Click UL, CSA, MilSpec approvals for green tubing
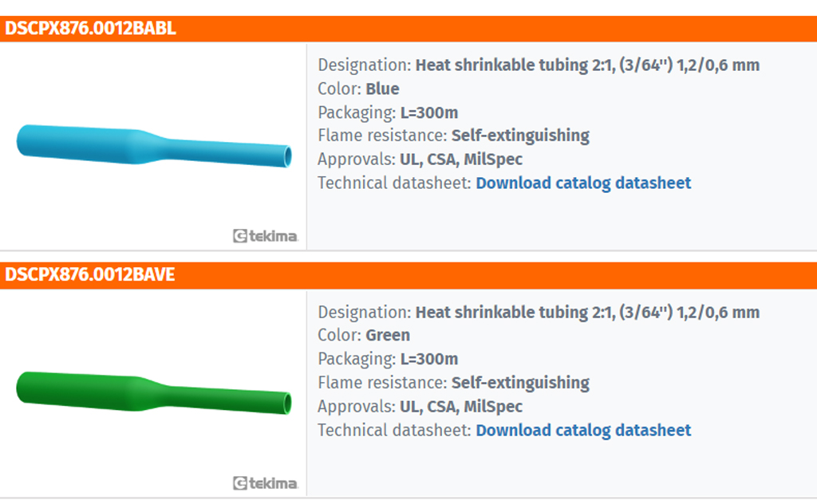The image size is (817, 504). coord(460,407)
